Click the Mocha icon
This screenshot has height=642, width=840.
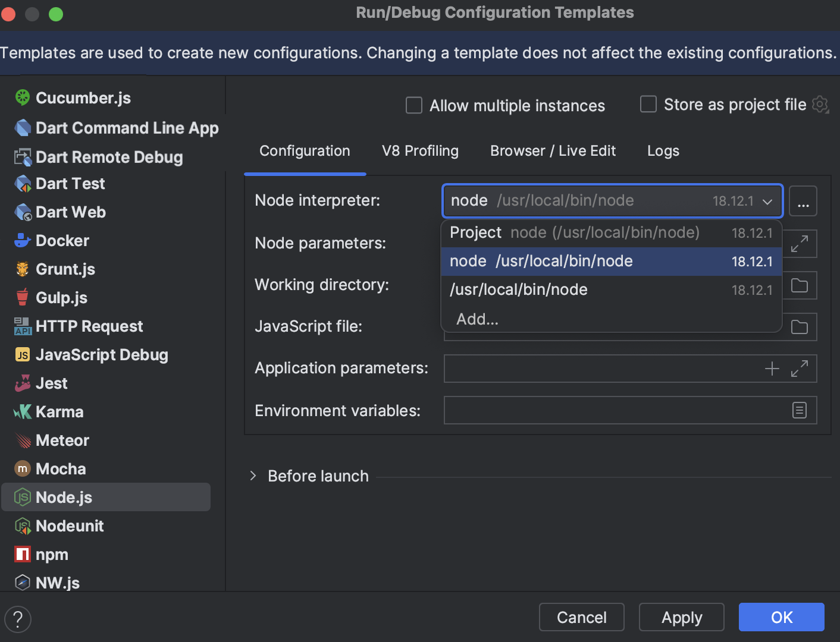23,469
